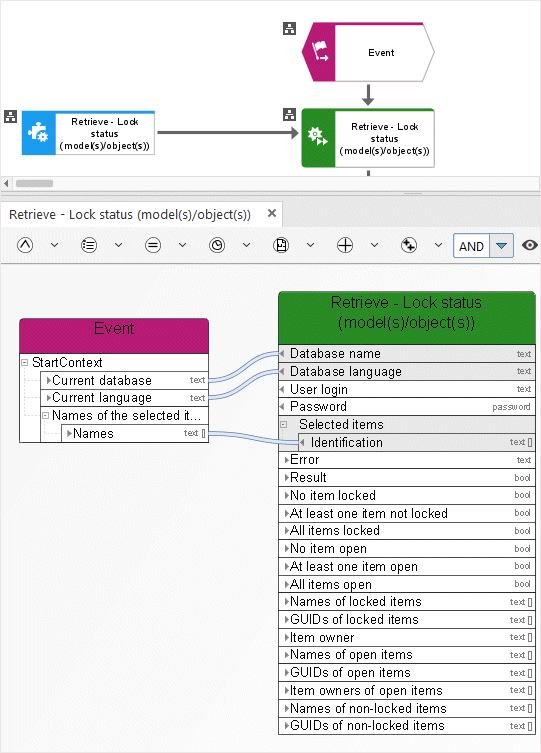Open dropdown next to equals operator icon
This screenshot has height=753, width=541.
[x=182, y=245]
